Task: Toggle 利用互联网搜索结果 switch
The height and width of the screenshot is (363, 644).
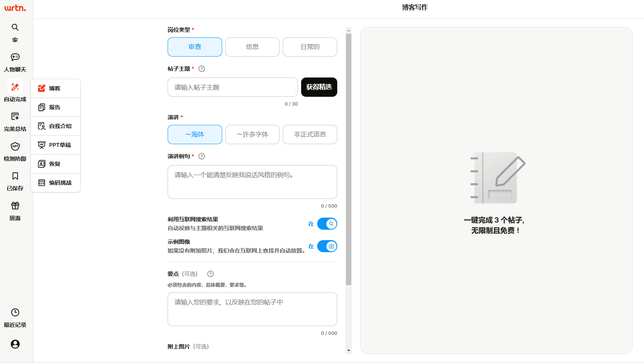Action: [x=327, y=224]
